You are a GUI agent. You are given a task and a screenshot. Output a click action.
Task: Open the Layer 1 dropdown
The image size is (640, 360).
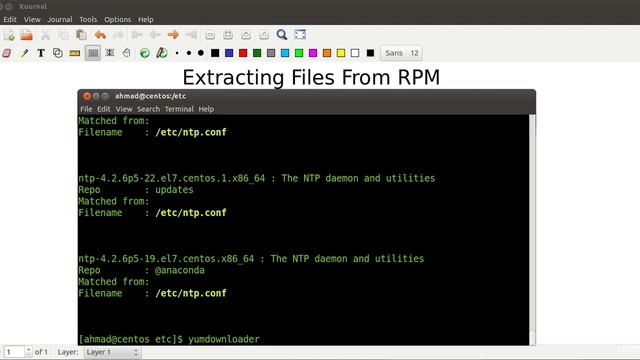point(113,352)
